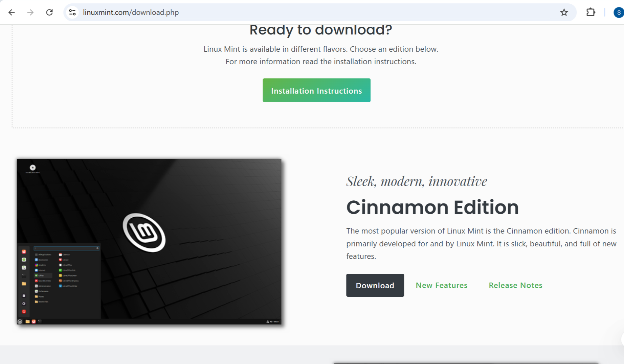
Task: Open the profile avatar labeled S
Action: point(618,13)
